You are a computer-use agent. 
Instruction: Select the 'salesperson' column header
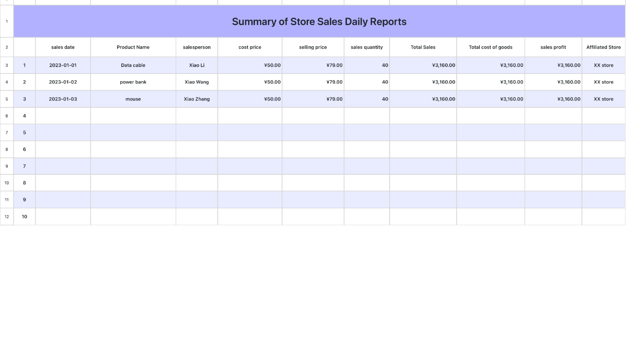[x=197, y=47]
